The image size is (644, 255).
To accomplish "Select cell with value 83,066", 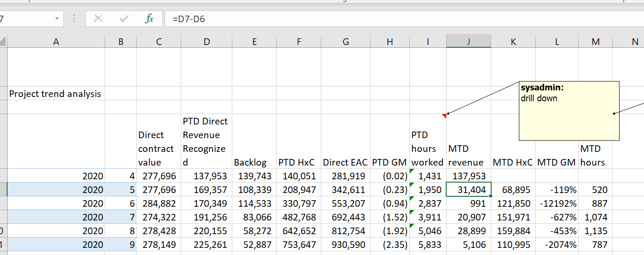I will click(x=254, y=217).
